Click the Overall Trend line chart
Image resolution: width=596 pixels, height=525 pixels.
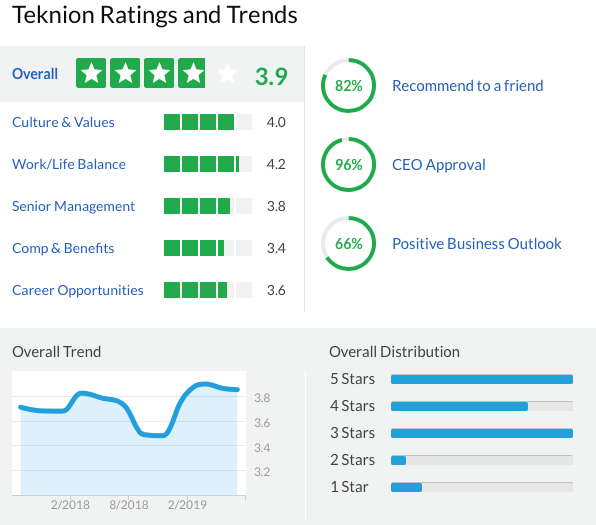point(129,433)
